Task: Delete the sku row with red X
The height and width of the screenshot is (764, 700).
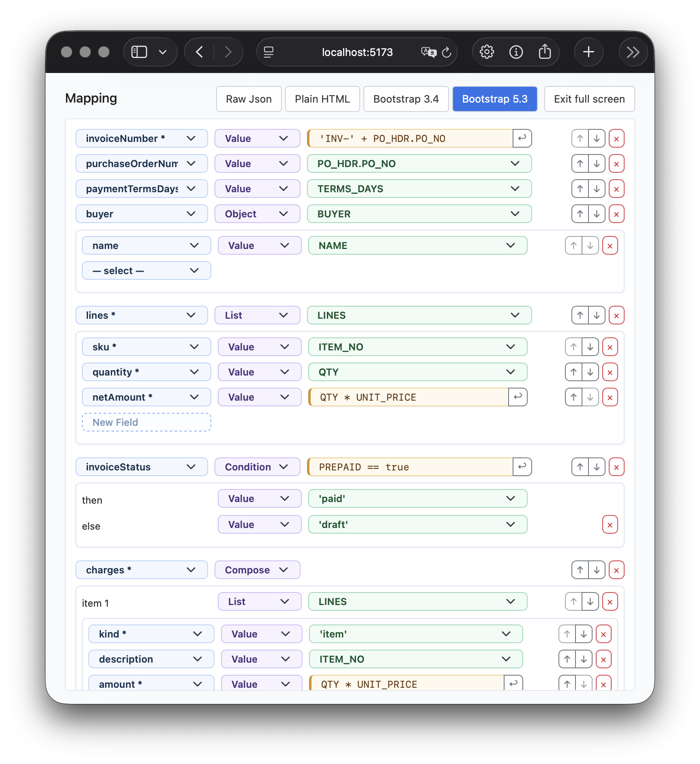Action: (610, 347)
